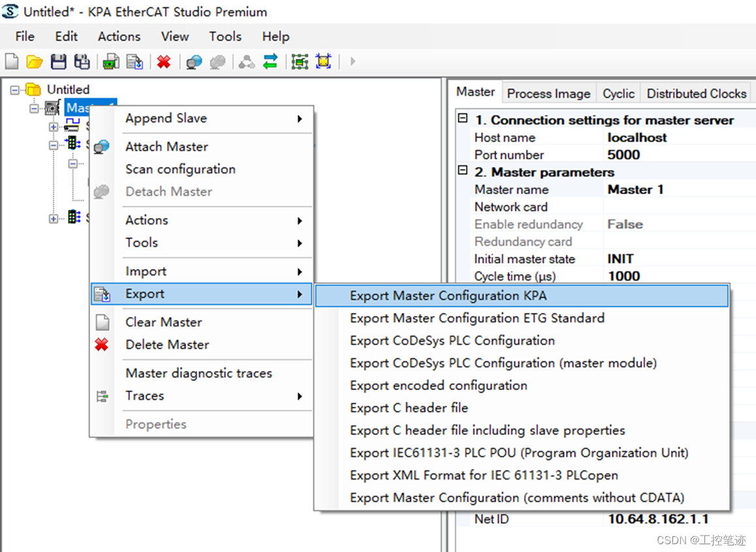This screenshot has height=552, width=756.
Task: Open the View menu
Action: click(x=174, y=37)
